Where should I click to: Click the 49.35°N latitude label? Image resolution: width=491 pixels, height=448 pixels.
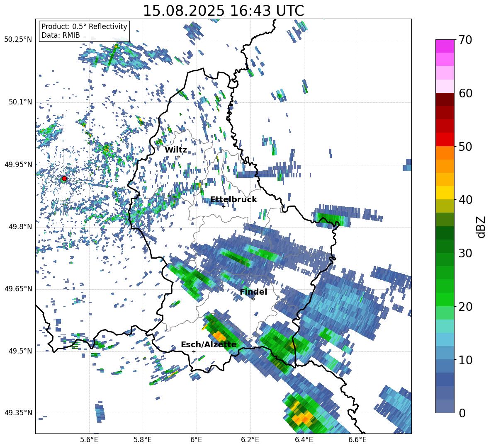tap(18, 413)
